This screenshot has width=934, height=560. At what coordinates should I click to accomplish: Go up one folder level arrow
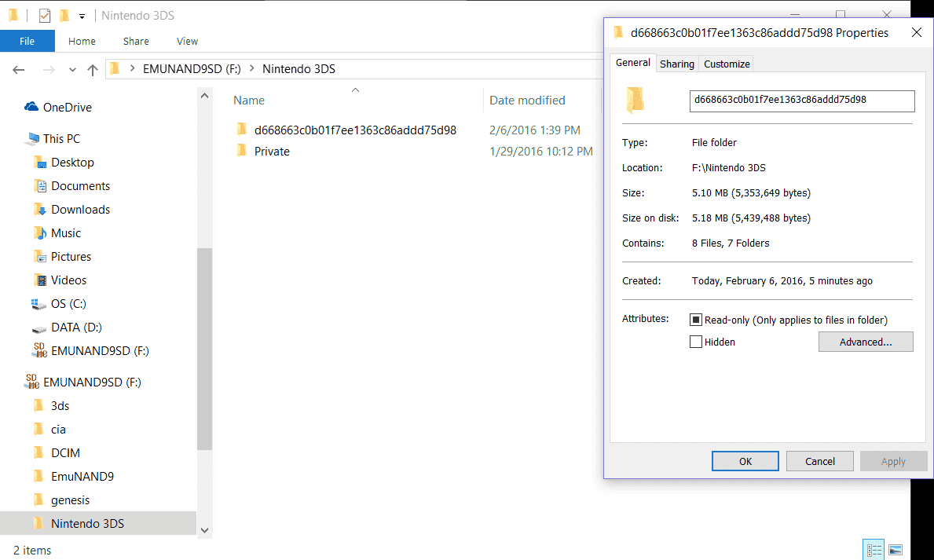coord(93,70)
